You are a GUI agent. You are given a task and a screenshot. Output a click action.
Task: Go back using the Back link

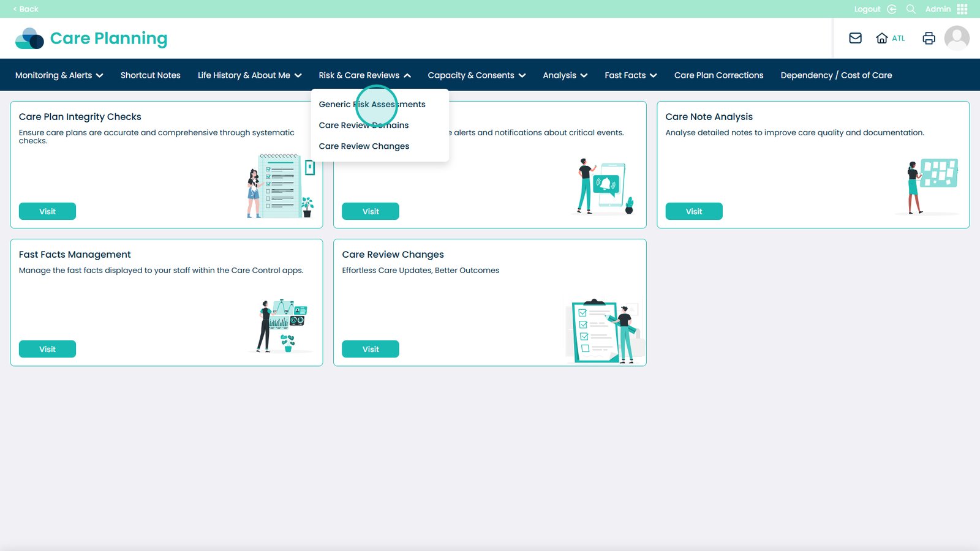[25, 9]
